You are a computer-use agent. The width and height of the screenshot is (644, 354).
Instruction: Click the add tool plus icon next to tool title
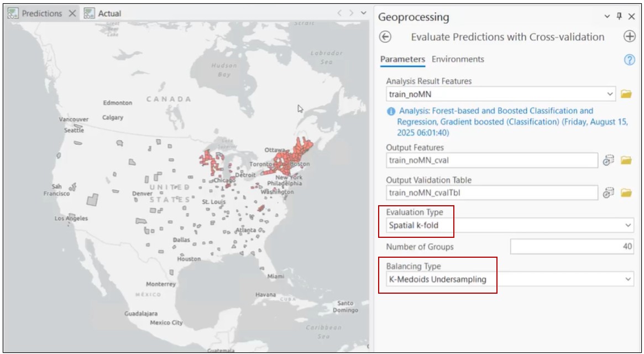pyautogui.click(x=631, y=37)
